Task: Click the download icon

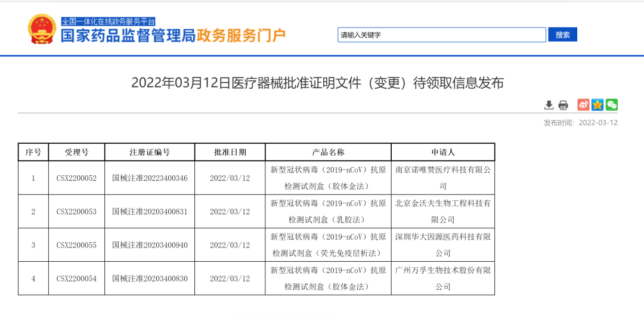Action: [x=549, y=105]
